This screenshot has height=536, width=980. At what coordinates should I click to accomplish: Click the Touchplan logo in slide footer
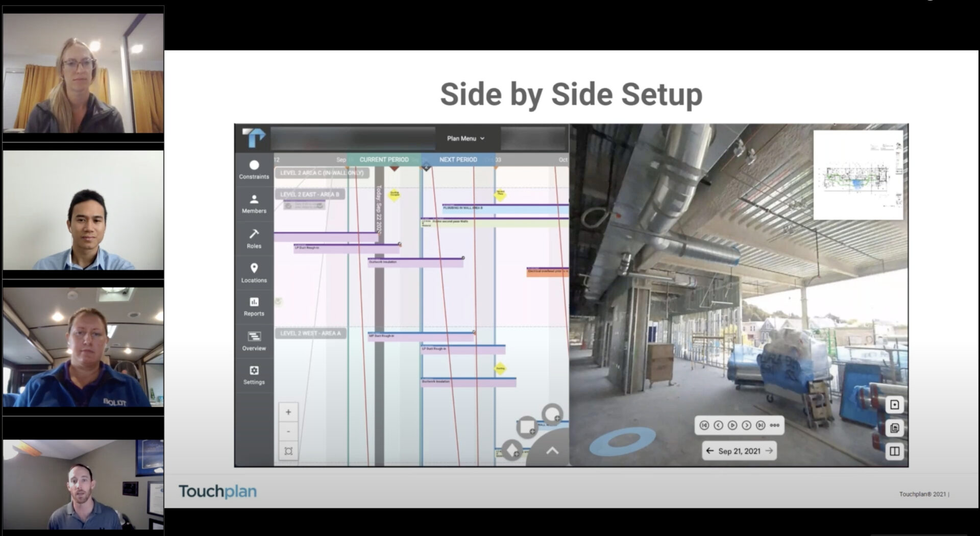(217, 492)
